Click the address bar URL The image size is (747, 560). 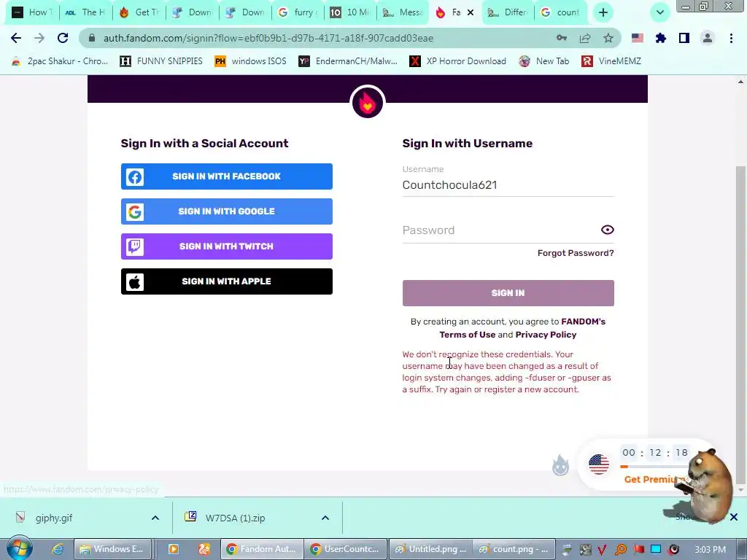click(268, 38)
